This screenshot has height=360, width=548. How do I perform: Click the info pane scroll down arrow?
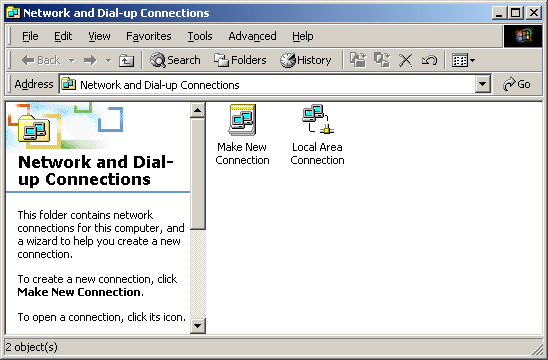(x=197, y=326)
